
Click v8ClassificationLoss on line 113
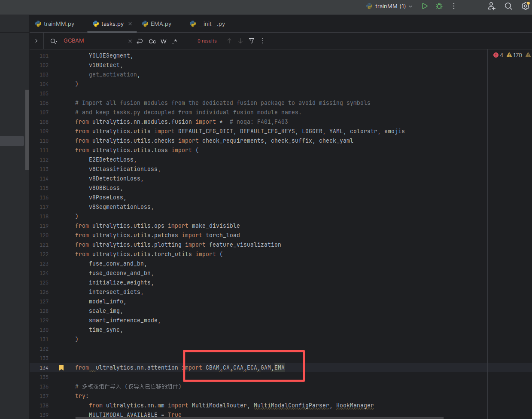[x=123, y=169]
